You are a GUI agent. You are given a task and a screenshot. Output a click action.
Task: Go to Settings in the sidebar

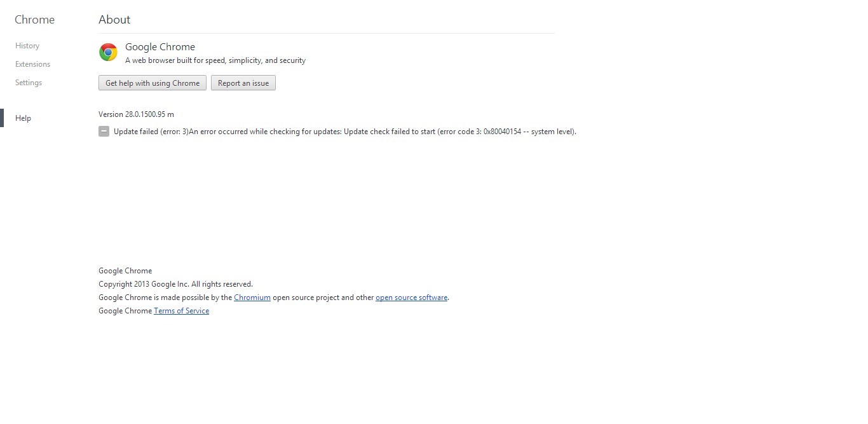click(x=29, y=83)
